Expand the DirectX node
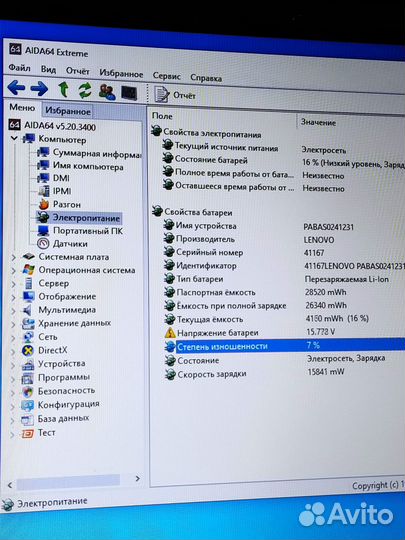This screenshot has width=405, height=540. [x=13, y=351]
